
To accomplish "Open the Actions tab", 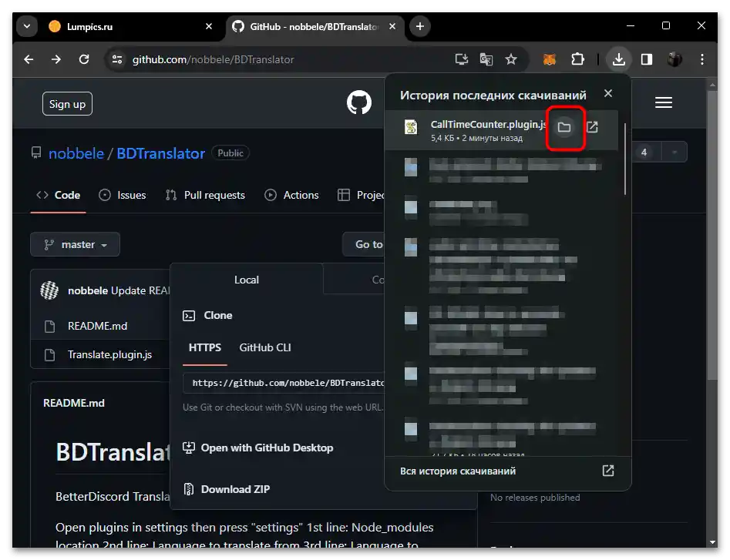I will (292, 196).
